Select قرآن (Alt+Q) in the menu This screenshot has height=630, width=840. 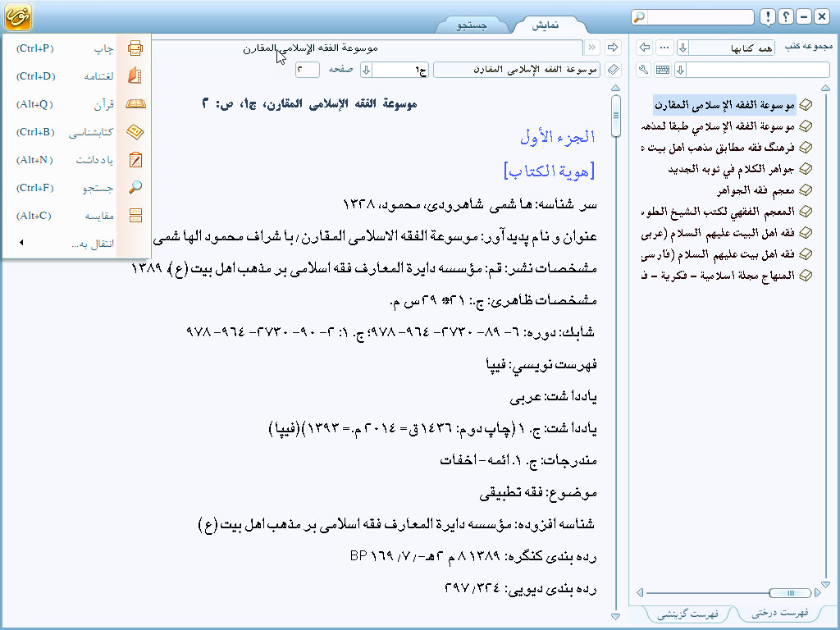[x=76, y=104]
